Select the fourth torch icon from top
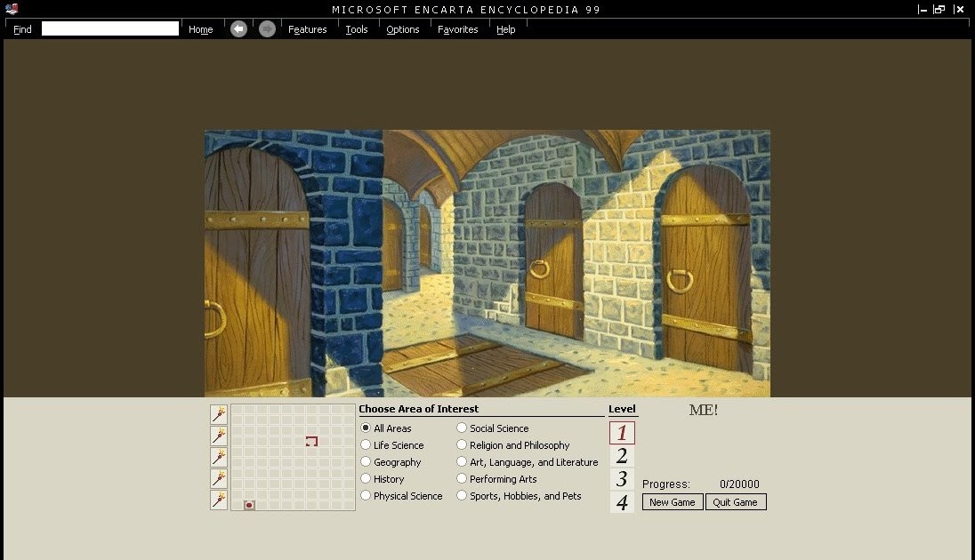975x560 pixels. tap(219, 478)
